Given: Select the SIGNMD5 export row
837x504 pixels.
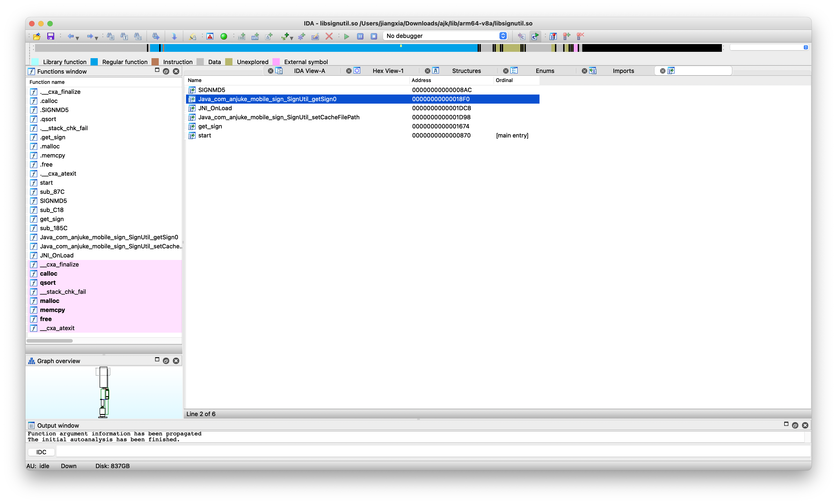Looking at the screenshot, I should 363,90.
